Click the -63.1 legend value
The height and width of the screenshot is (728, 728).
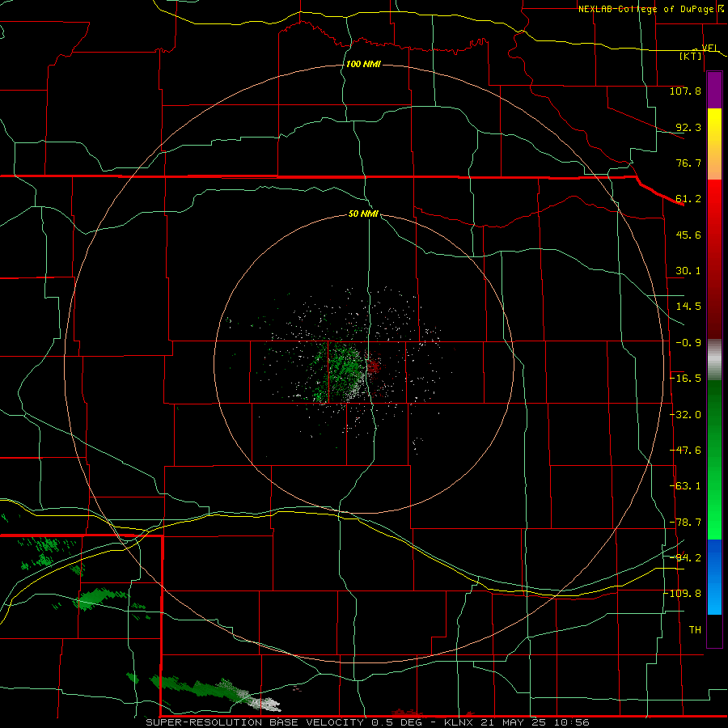coord(685,486)
